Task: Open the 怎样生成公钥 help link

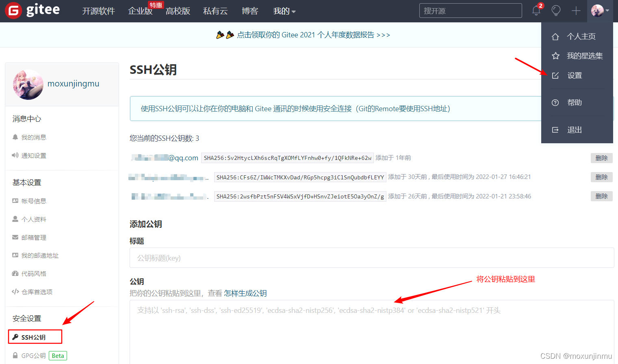Action: [x=245, y=293]
